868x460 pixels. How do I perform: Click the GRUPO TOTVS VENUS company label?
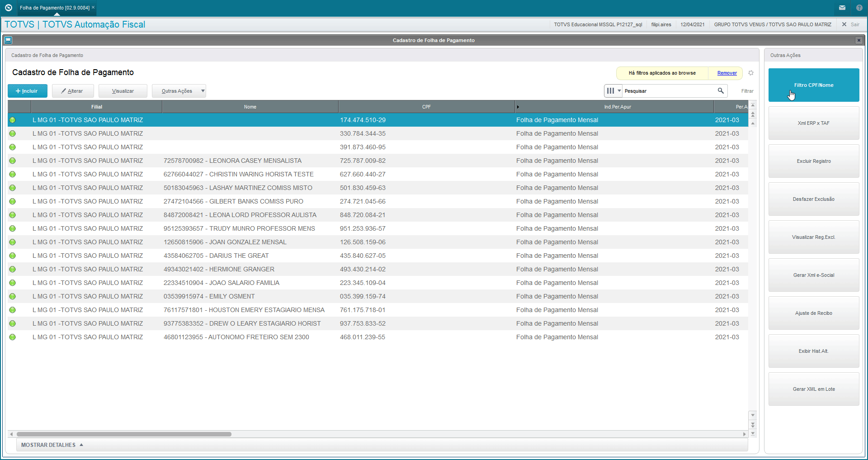pyautogui.click(x=773, y=24)
